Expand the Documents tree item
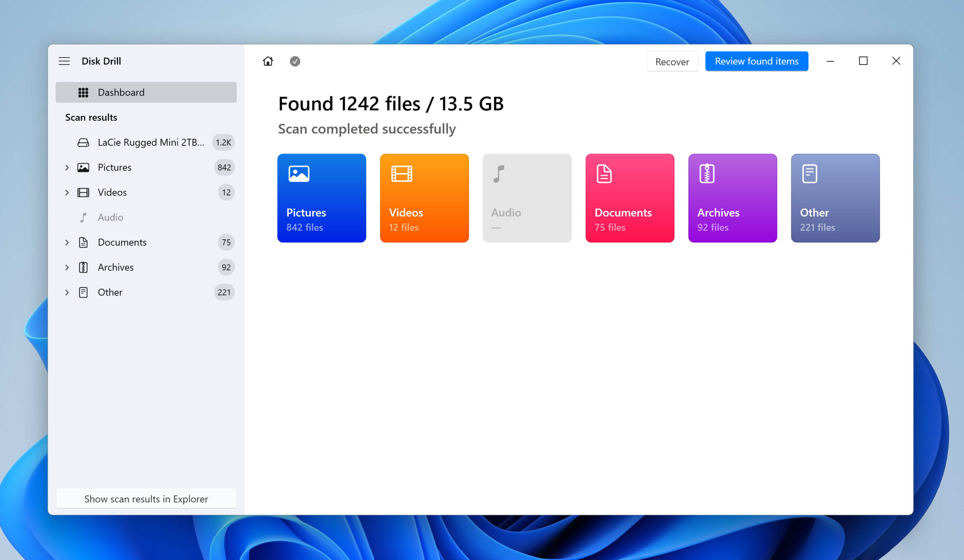This screenshot has width=964, height=560. pyautogui.click(x=67, y=242)
